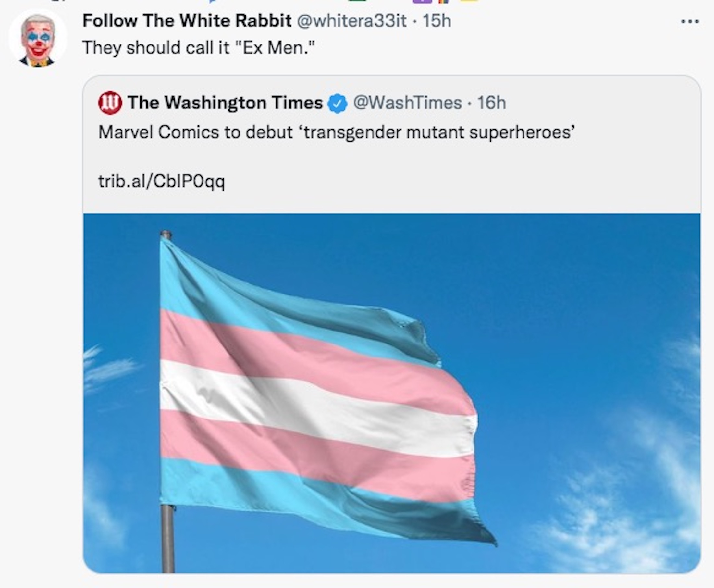Screen dimensions: 714x588
Task: Click the Marvel Comics headline text
Action: pyautogui.click(x=337, y=132)
